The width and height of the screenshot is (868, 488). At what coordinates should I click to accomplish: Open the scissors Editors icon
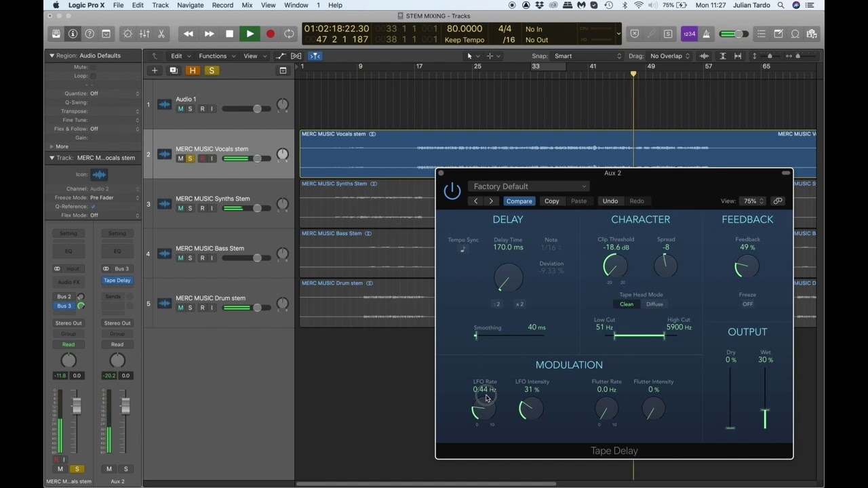click(x=161, y=34)
